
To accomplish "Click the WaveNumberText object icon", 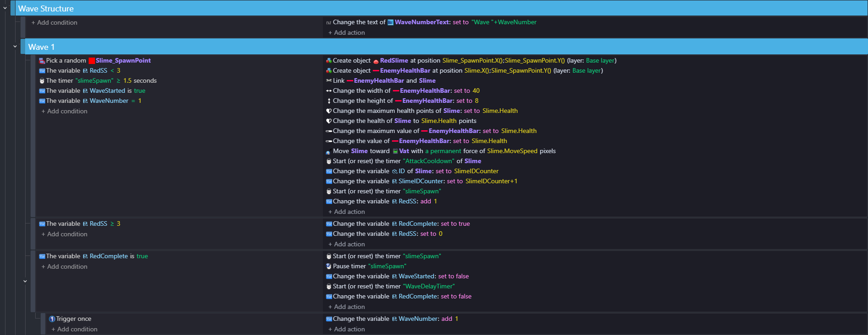I will [x=391, y=22].
